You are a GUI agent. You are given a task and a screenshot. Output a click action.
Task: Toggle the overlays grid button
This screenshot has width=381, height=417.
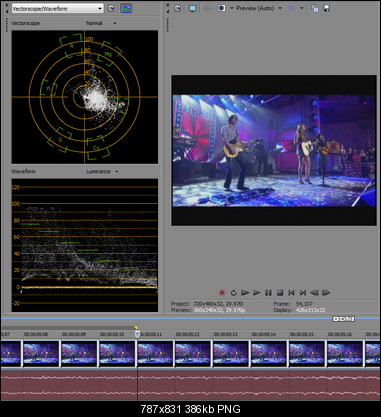point(291,8)
